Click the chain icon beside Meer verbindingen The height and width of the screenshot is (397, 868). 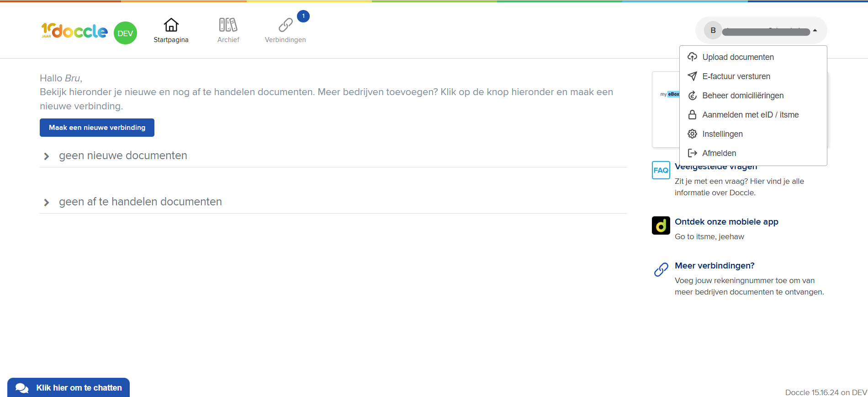661,270
